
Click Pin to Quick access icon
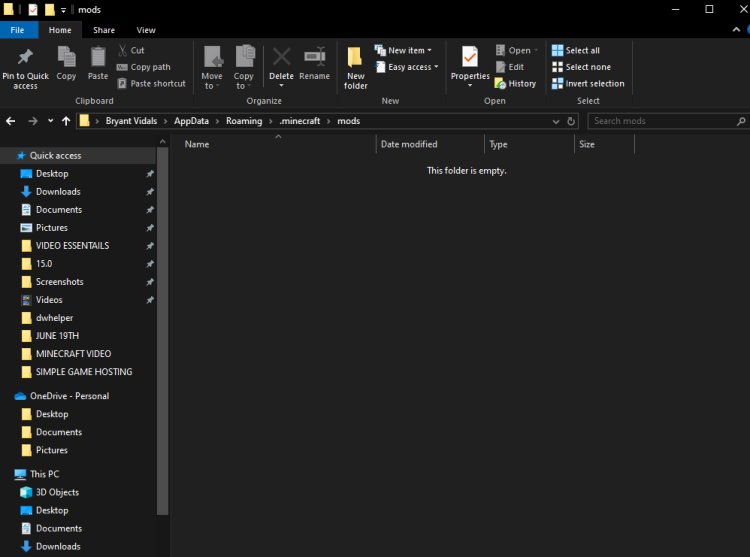pos(25,57)
